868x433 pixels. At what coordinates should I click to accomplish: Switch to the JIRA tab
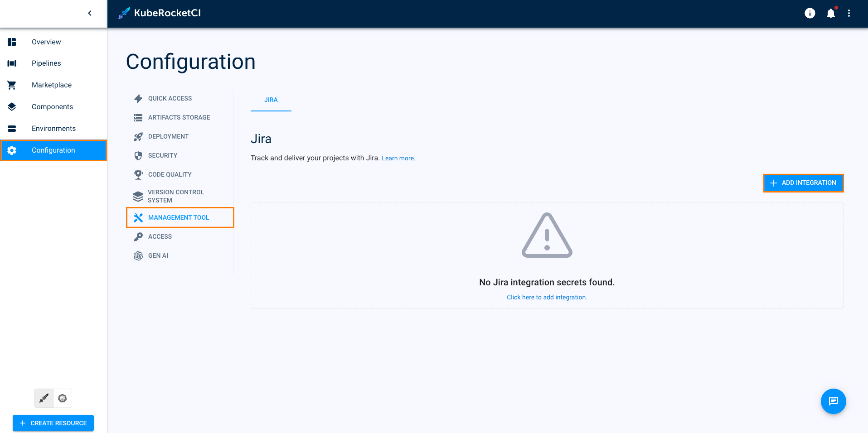click(x=271, y=100)
